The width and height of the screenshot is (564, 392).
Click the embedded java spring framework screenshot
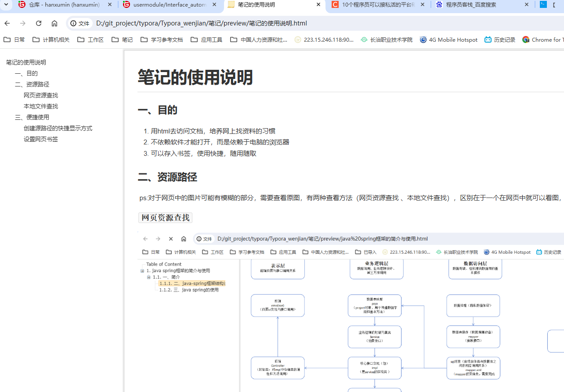[351, 312]
